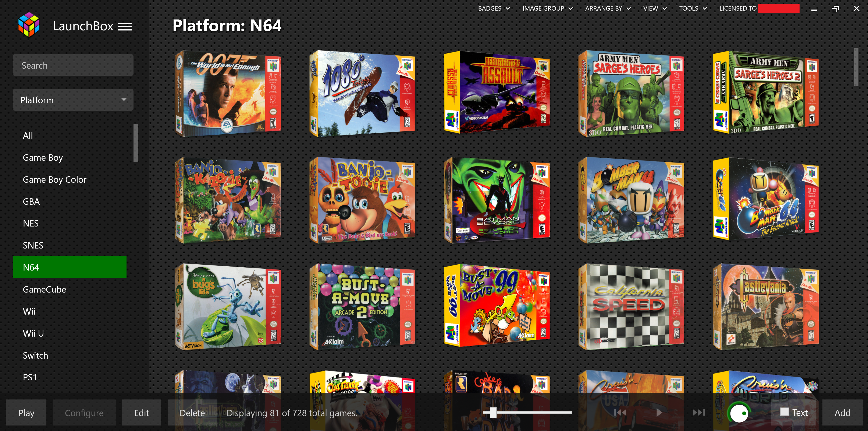Click the LICENSED TO menu item
The width and height of the screenshot is (868, 431).
click(x=759, y=8)
